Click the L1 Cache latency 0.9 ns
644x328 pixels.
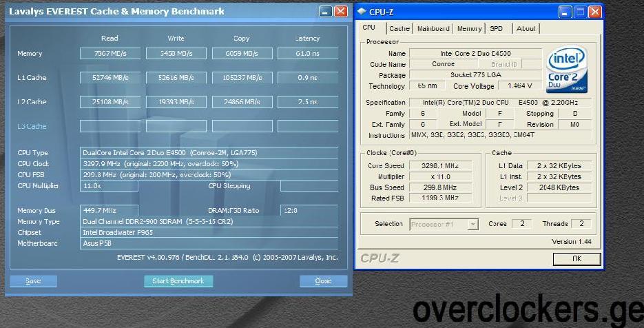[308, 78]
